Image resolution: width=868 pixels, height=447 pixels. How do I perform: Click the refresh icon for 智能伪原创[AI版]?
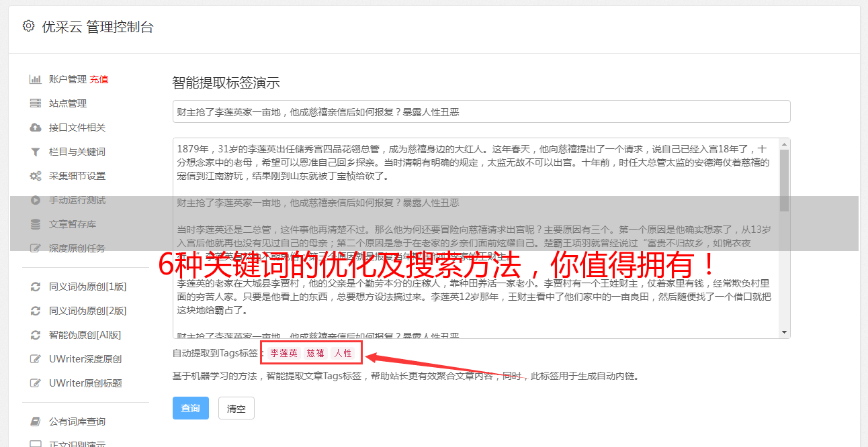pyautogui.click(x=36, y=335)
